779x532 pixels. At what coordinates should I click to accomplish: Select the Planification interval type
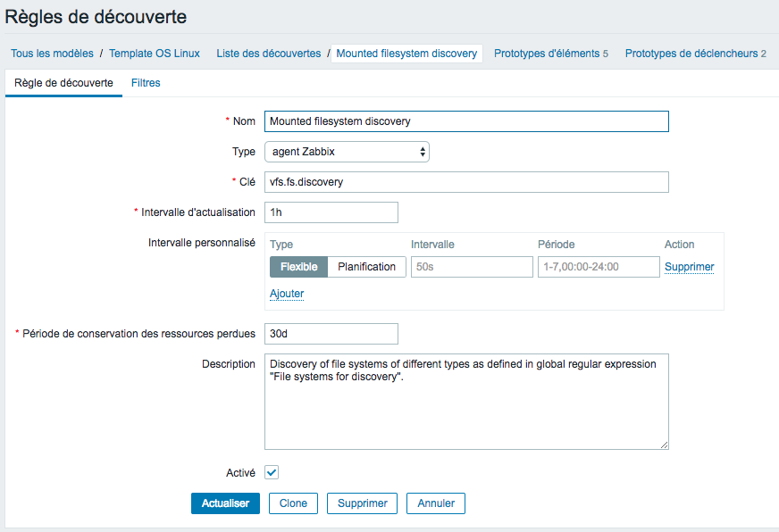366,267
